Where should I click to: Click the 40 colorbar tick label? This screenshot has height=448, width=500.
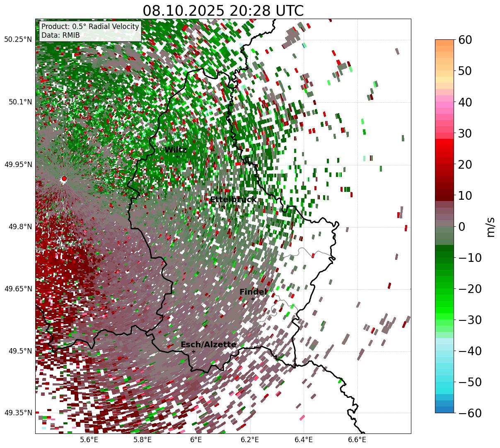(x=465, y=102)
